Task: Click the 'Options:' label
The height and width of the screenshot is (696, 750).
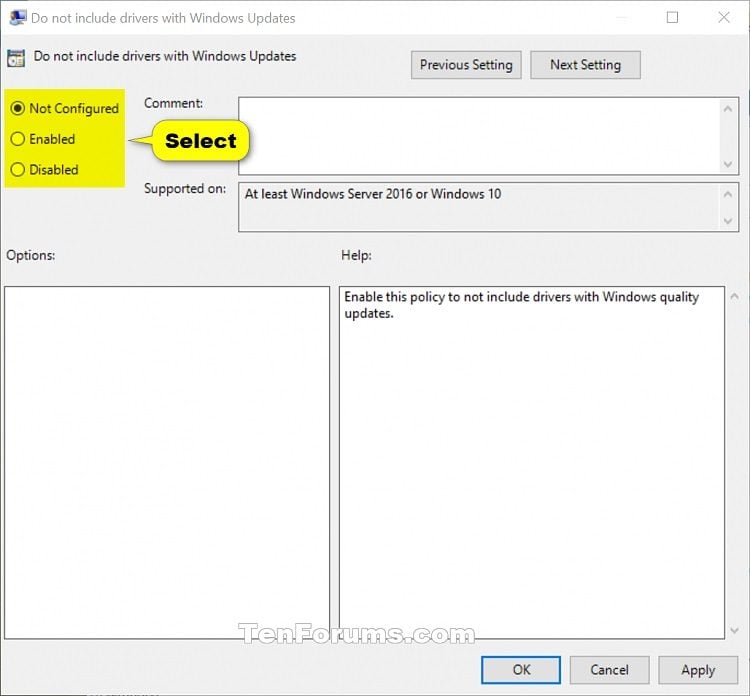Action: (31, 255)
